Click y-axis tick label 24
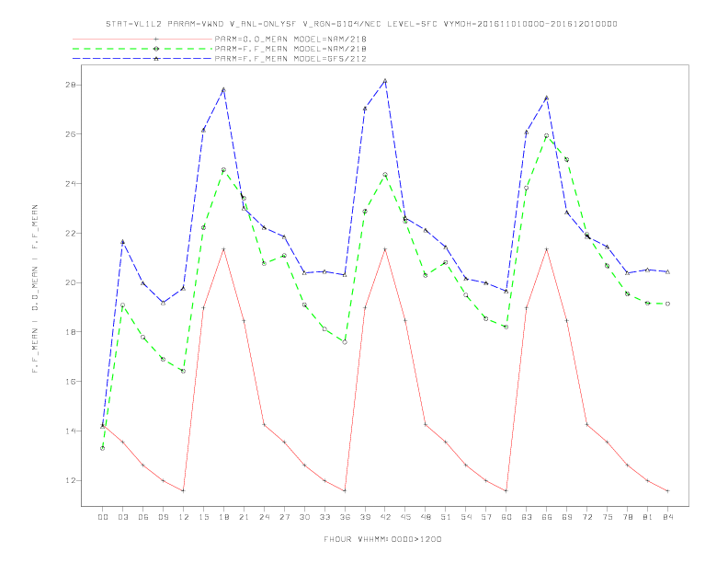Screen dimensions: 728x563 tap(71, 183)
